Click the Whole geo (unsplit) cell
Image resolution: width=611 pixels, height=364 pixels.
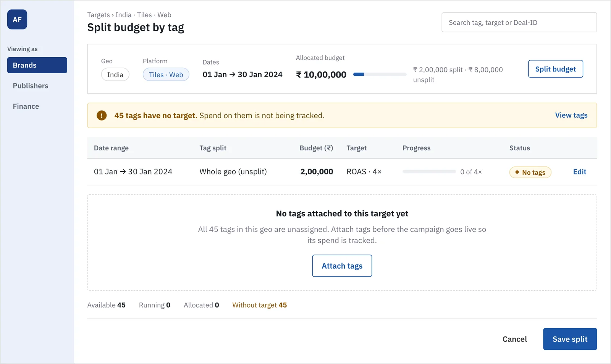233,172
